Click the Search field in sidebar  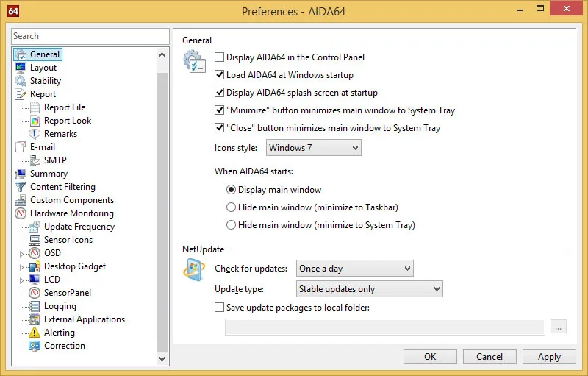click(90, 36)
